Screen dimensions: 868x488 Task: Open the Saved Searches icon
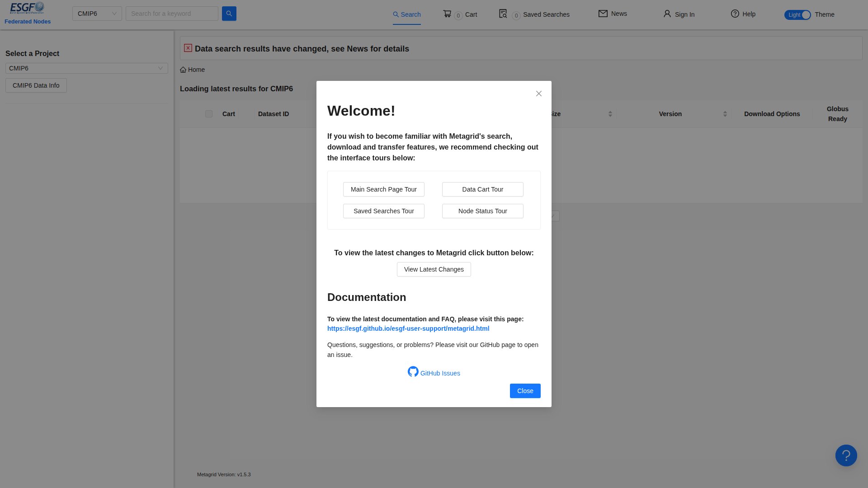pyautogui.click(x=503, y=14)
